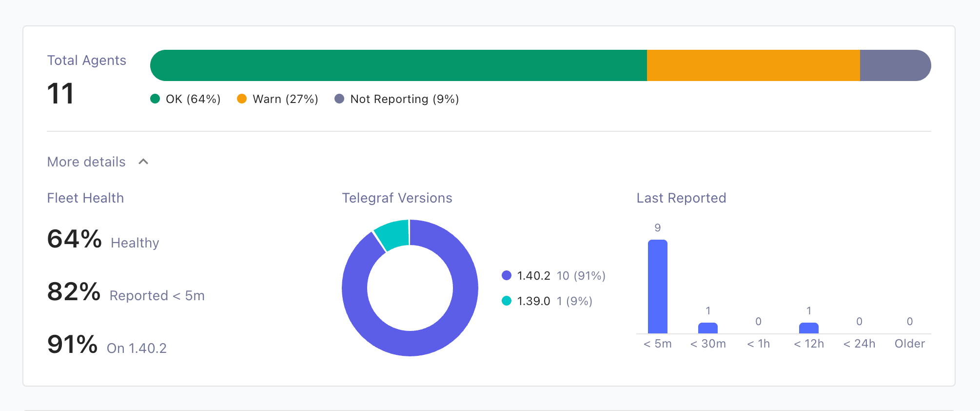Click the < 30m bar in Last Reported

[x=708, y=328]
